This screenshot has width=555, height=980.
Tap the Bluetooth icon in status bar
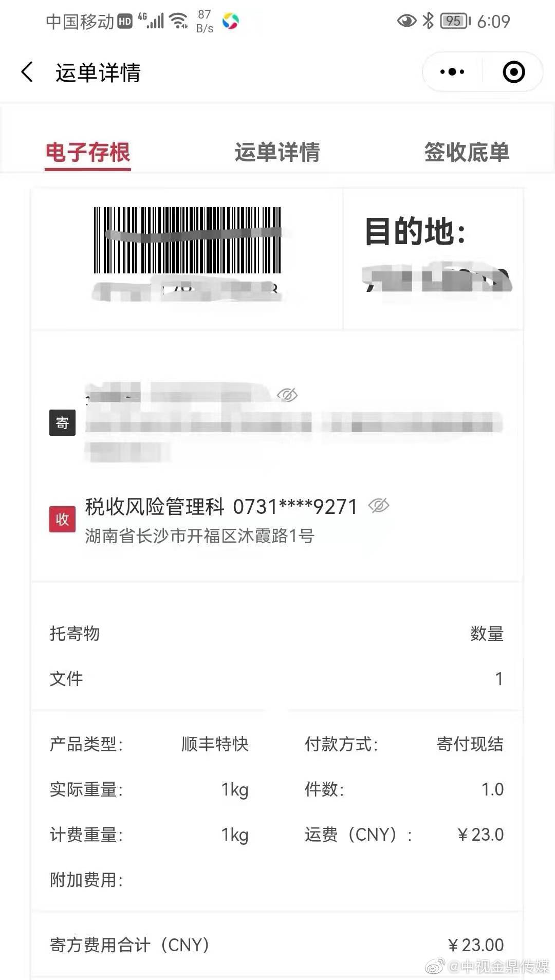point(428,21)
